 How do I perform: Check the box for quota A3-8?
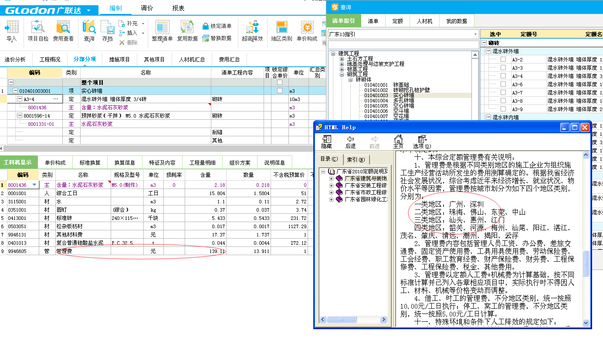point(503,101)
